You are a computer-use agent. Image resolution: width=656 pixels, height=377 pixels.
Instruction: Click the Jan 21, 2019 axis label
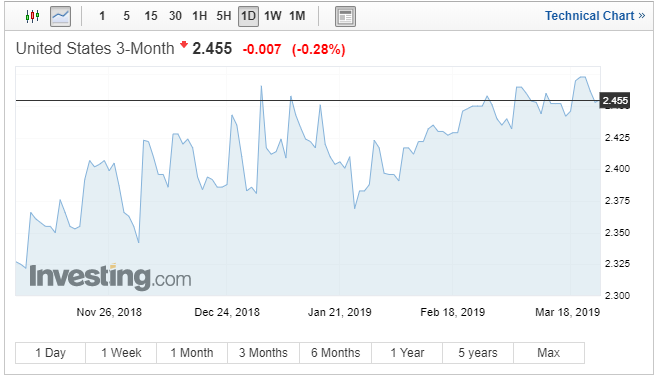coord(340,312)
